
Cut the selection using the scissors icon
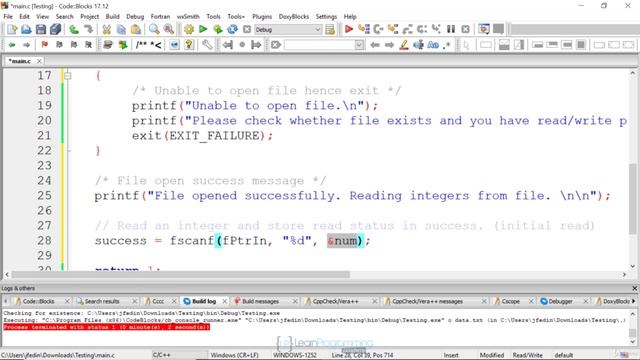[107, 29]
